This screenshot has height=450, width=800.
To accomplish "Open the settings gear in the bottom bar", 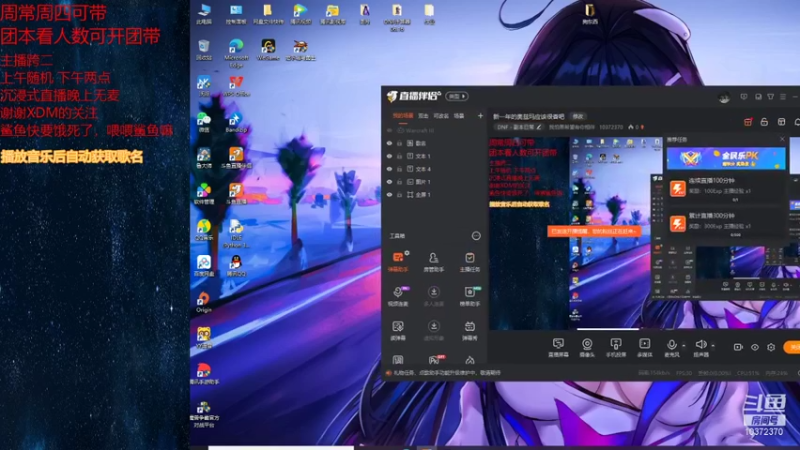I will [x=771, y=347].
